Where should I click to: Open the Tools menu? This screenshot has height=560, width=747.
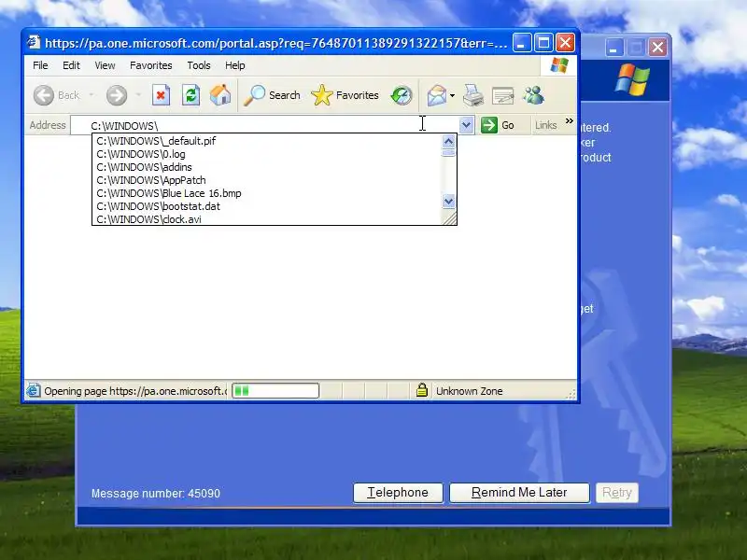(x=198, y=65)
